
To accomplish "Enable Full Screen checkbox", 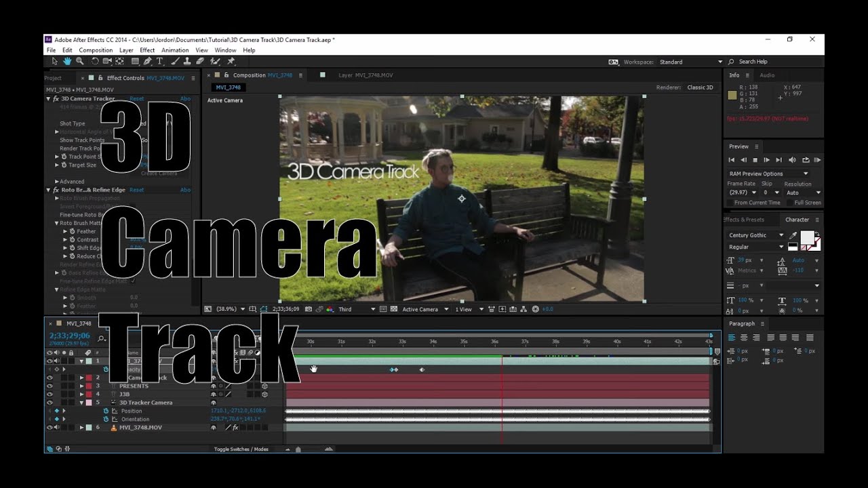I will pyautogui.click(x=791, y=203).
